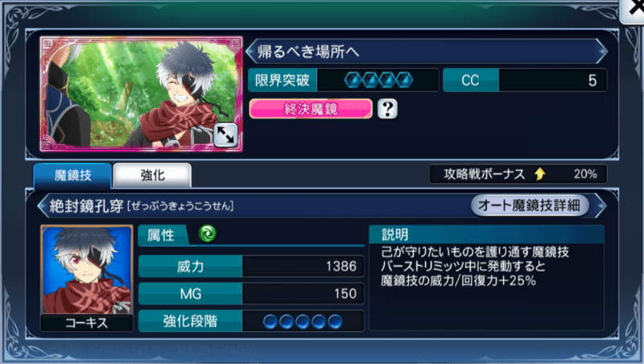Click the expand arrows icon on card art

coord(225,134)
